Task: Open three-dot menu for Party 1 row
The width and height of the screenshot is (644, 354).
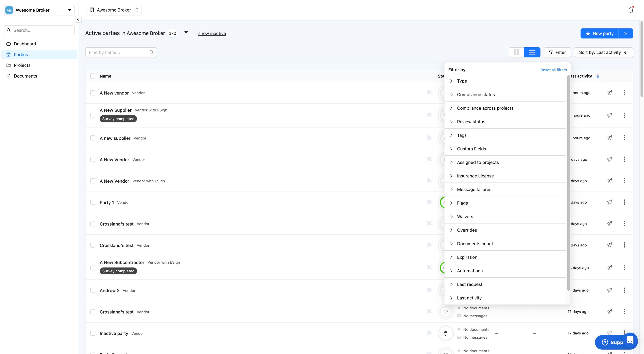Action: [x=624, y=202]
